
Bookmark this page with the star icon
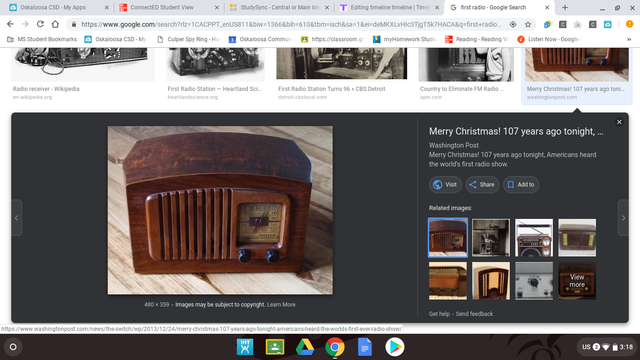point(528,24)
